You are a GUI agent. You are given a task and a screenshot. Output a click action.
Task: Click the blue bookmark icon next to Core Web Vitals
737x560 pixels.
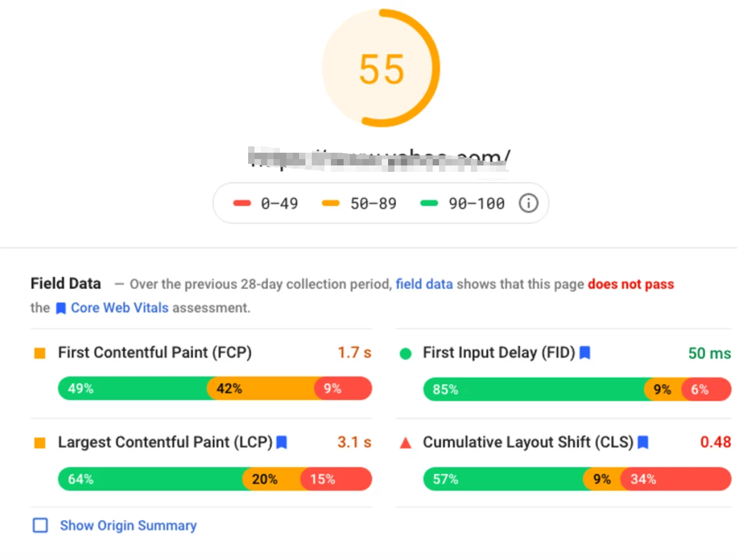click(60, 308)
